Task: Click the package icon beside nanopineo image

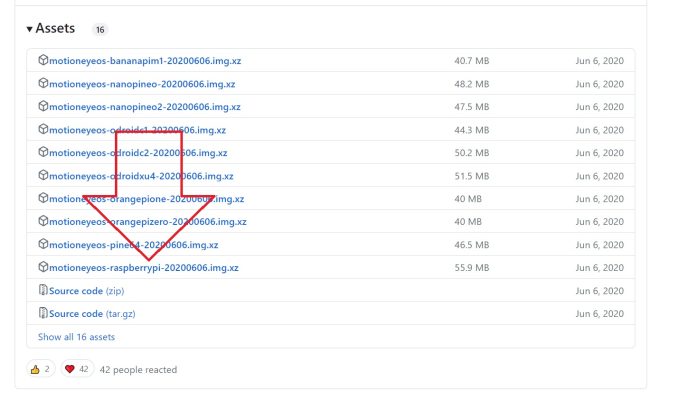Action: click(43, 83)
